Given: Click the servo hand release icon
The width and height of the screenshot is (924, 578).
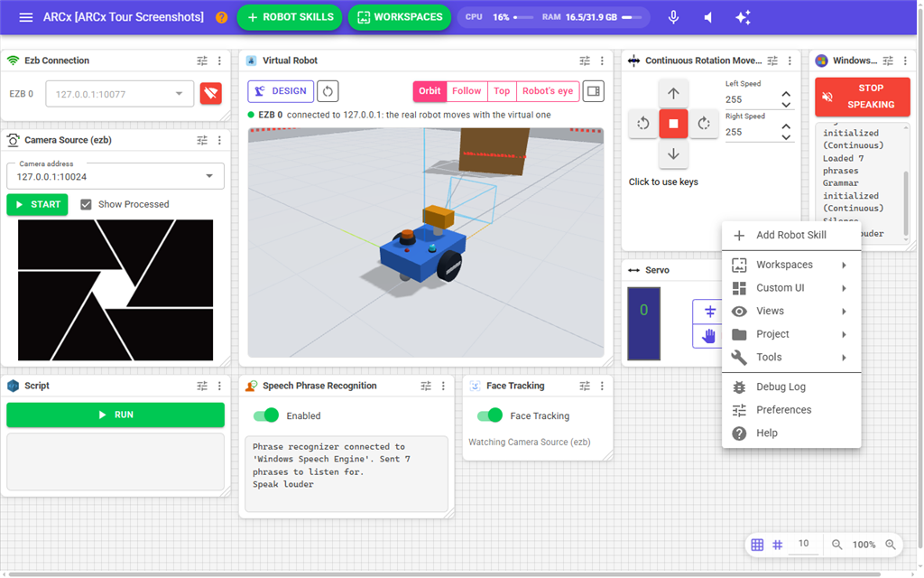Looking at the screenshot, I should 709,336.
